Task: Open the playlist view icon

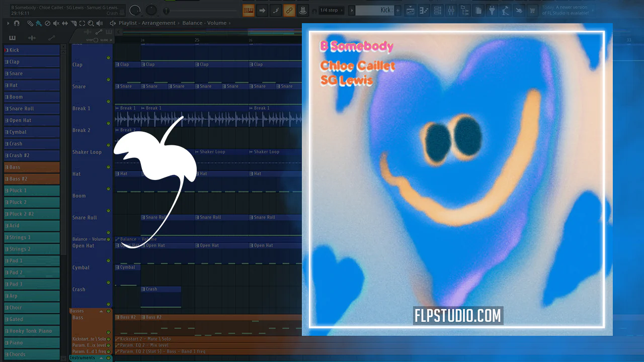Action: (411, 10)
